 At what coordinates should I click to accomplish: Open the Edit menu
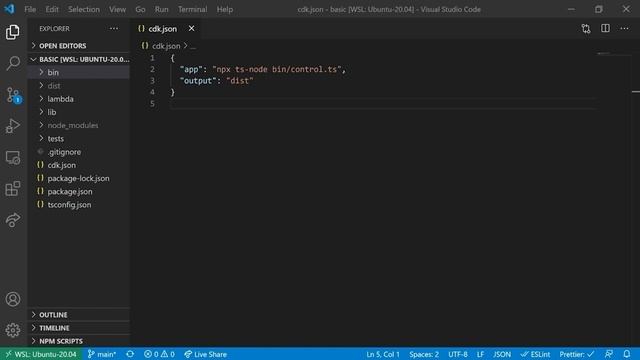[x=52, y=9]
